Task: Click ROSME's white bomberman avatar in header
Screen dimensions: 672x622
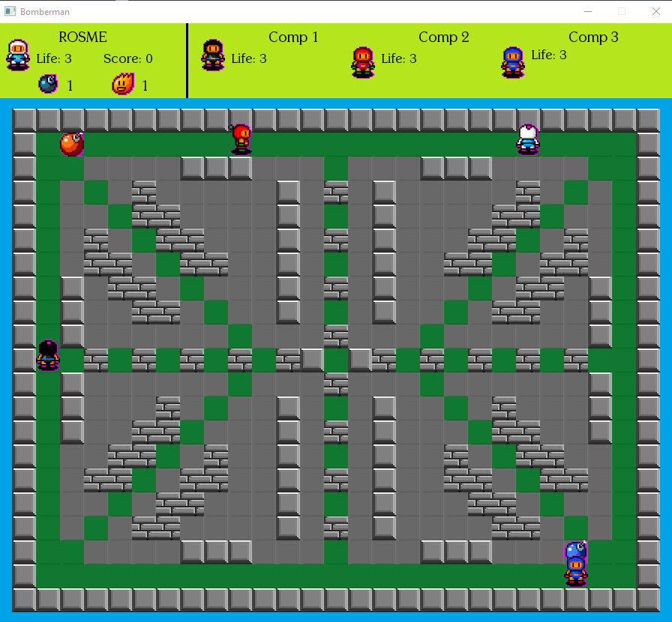Action: coord(18,55)
